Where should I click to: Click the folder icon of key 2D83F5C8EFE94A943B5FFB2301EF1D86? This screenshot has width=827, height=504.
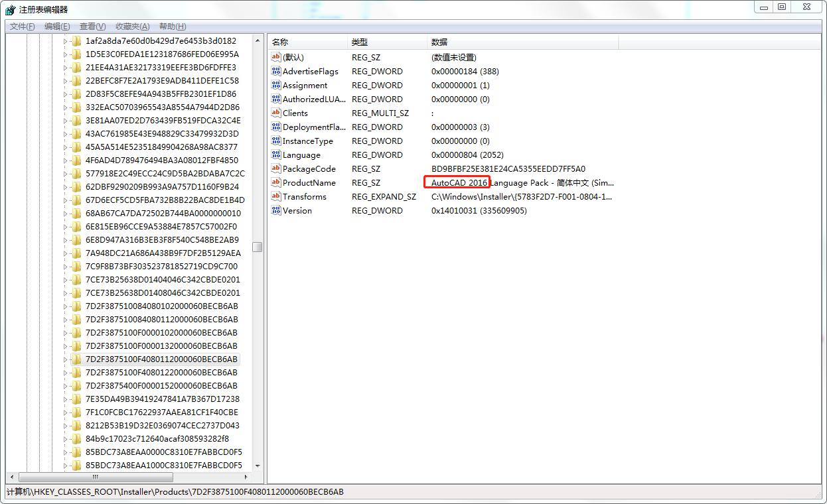pos(77,94)
